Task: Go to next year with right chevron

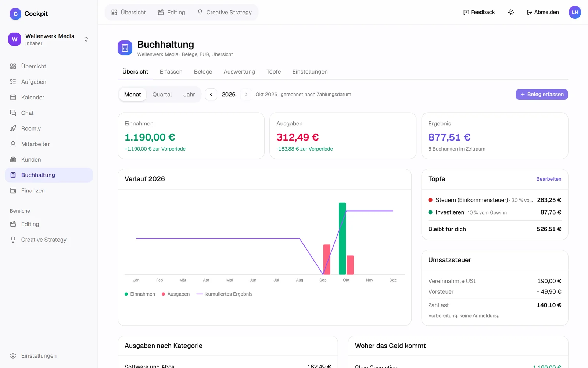Action: pyautogui.click(x=246, y=95)
